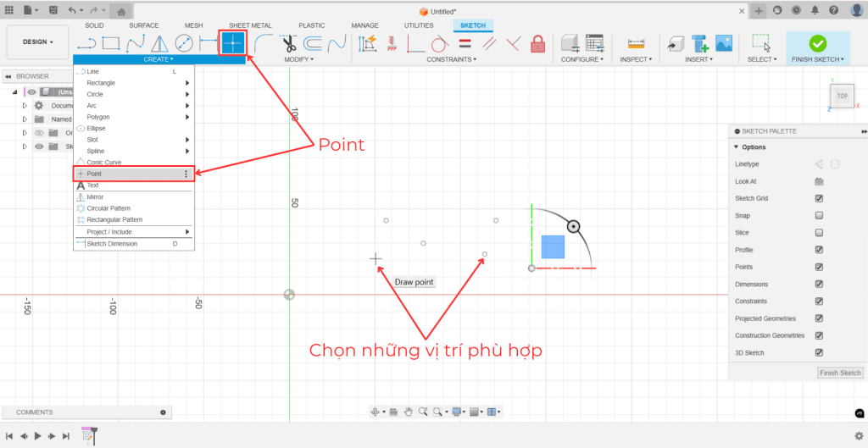This screenshot has width=868, height=448.
Task: Click the Trim scissors tool icon
Action: point(288,42)
